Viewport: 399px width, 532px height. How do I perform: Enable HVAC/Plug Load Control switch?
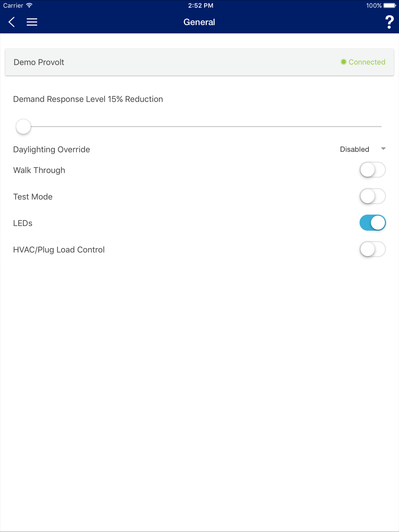click(373, 249)
